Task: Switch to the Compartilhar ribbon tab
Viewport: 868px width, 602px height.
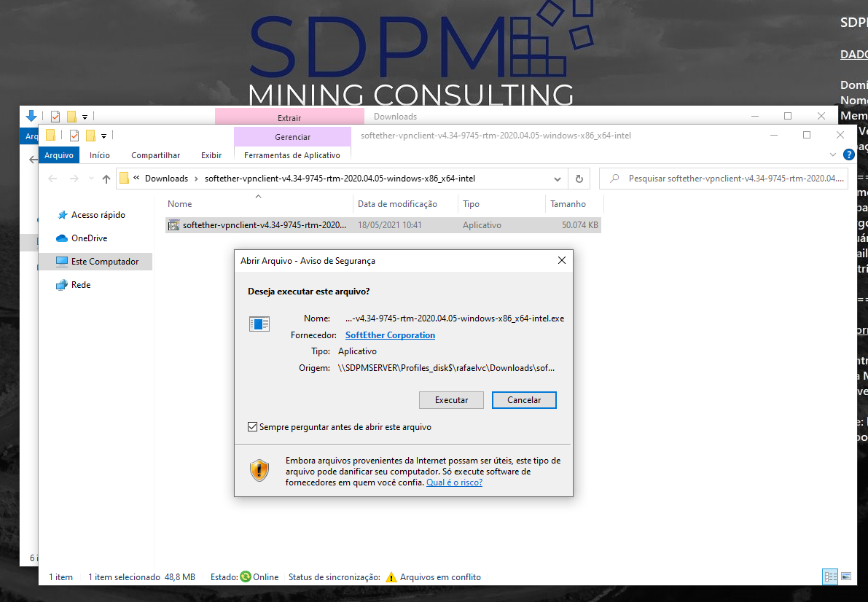Action: pyautogui.click(x=155, y=155)
